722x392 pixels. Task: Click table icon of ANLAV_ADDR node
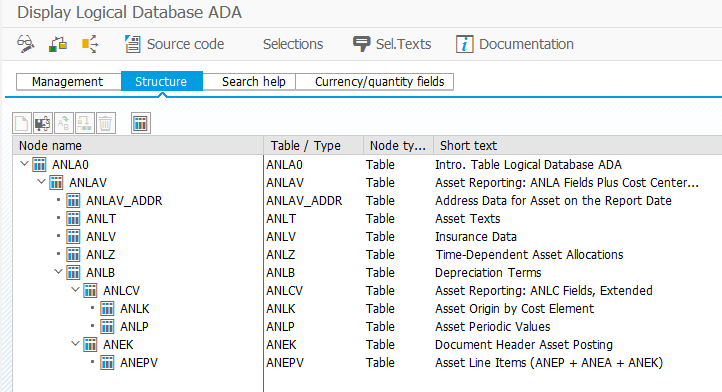pos(73,201)
